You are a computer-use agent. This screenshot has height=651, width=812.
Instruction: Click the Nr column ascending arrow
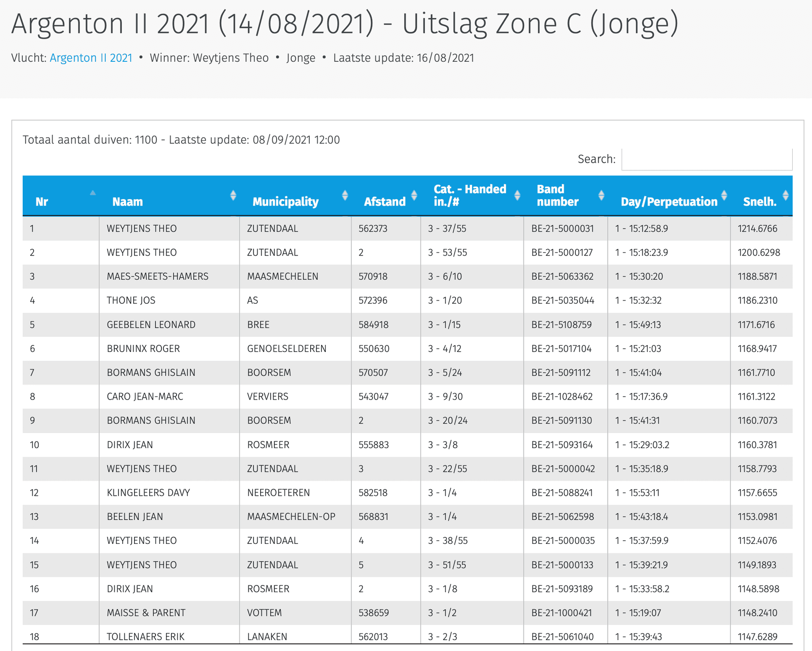[x=93, y=193]
